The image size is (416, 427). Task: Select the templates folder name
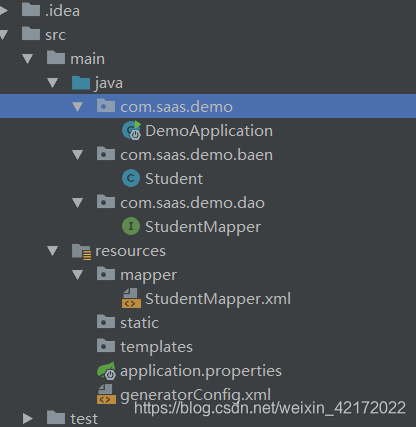click(156, 348)
